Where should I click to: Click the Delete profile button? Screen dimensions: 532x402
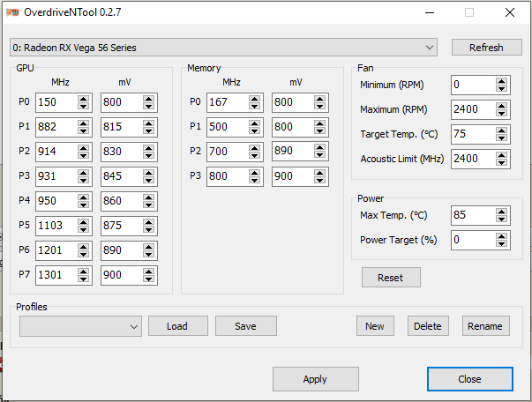[x=428, y=326]
